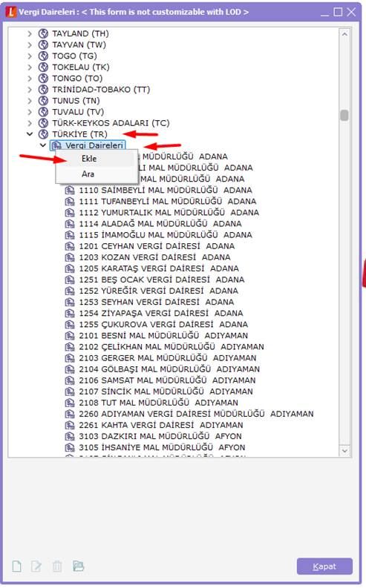This screenshot has width=366, height=588.
Task: Select 2104 GÖLBAŞI MAL MÜDÜRLÜĞÜ row
Action: (x=169, y=369)
